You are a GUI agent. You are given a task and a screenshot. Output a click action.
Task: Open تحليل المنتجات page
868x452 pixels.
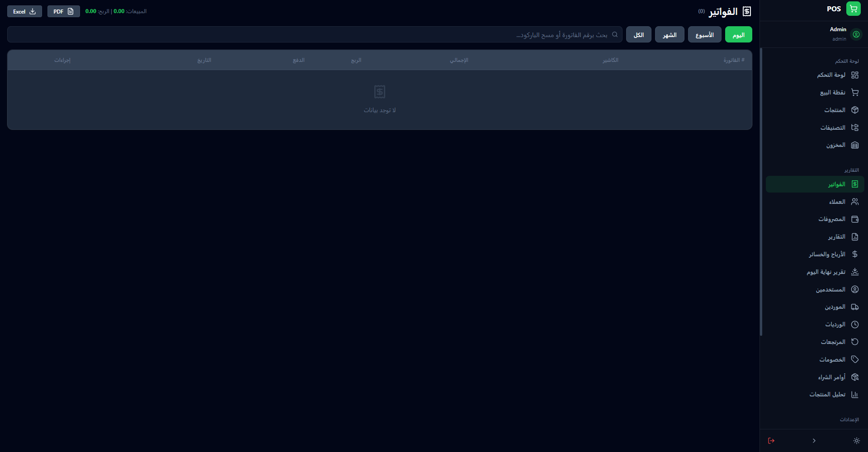(x=815, y=395)
